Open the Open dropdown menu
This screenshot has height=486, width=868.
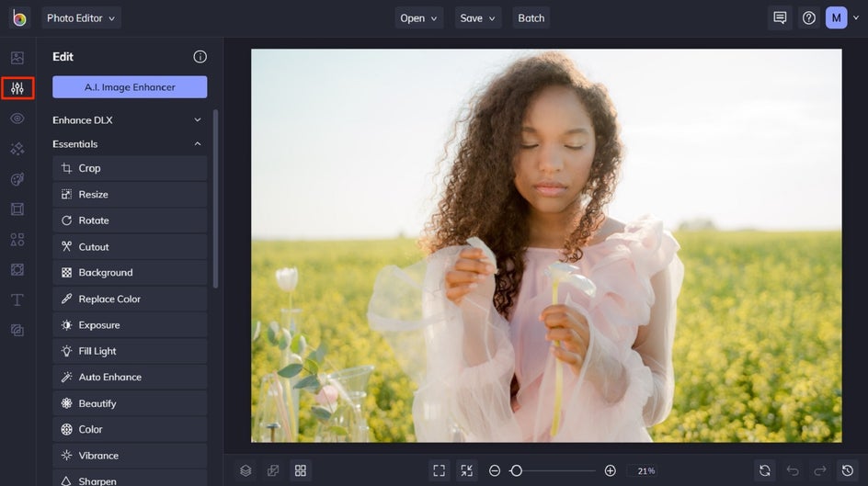tap(418, 17)
